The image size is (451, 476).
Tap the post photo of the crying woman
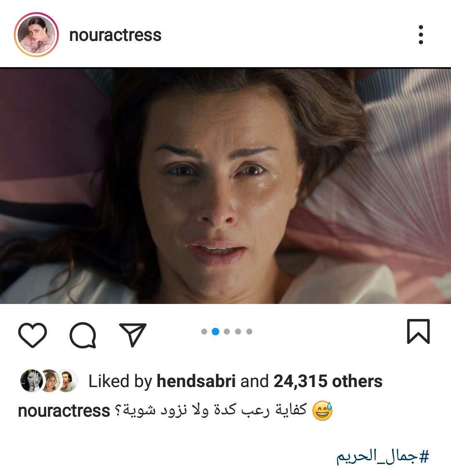click(225, 186)
